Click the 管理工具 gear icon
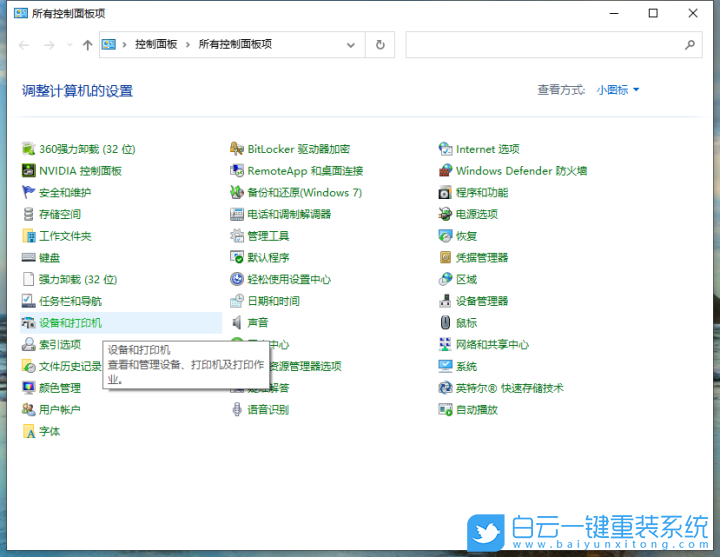 point(237,236)
